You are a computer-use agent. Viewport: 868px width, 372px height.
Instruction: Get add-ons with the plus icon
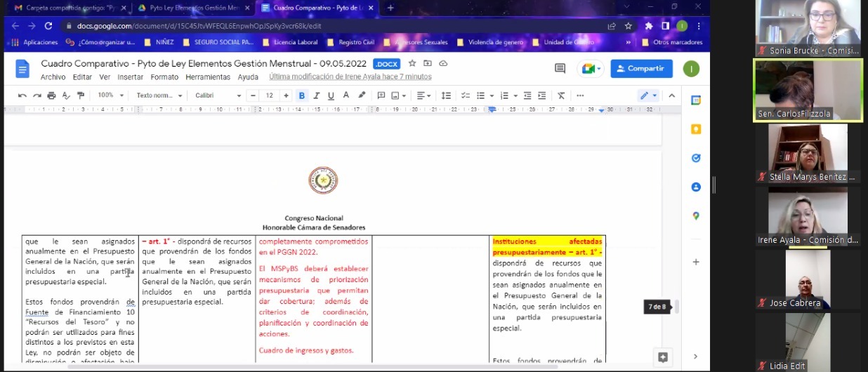pyautogui.click(x=696, y=262)
